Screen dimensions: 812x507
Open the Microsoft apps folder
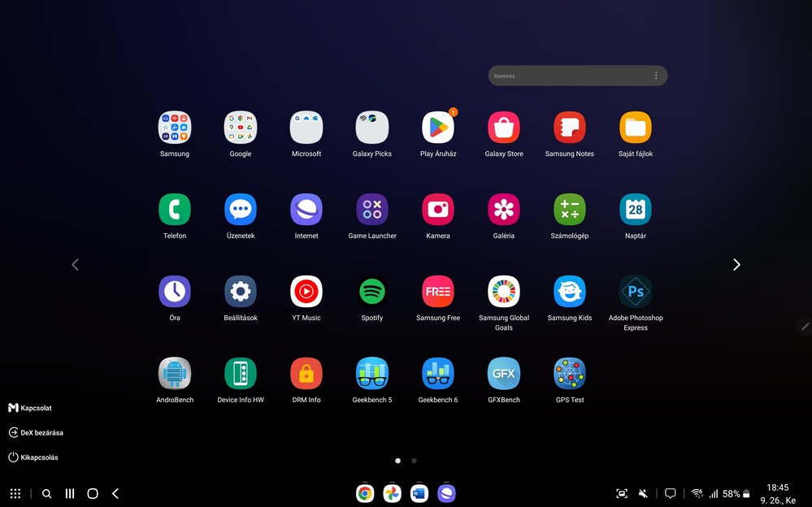tap(306, 128)
